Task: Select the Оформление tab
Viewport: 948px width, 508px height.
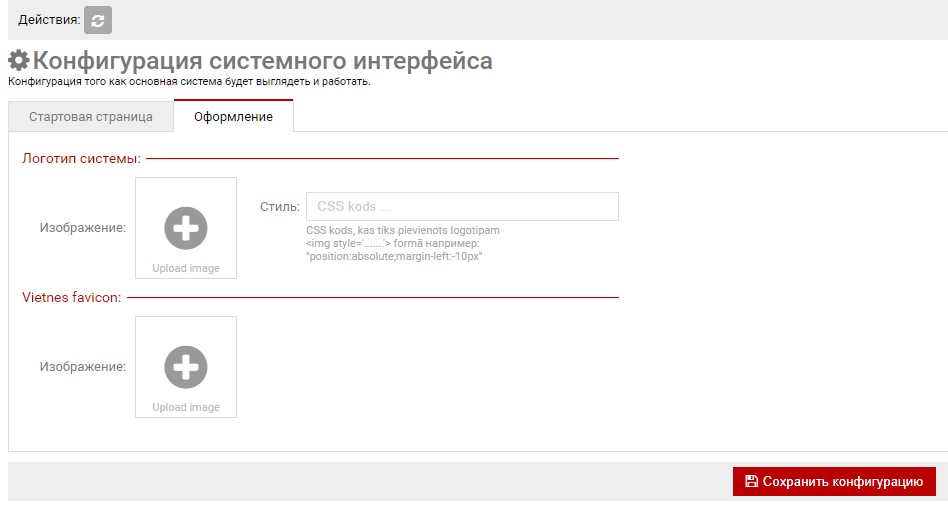Action: tap(233, 117)
